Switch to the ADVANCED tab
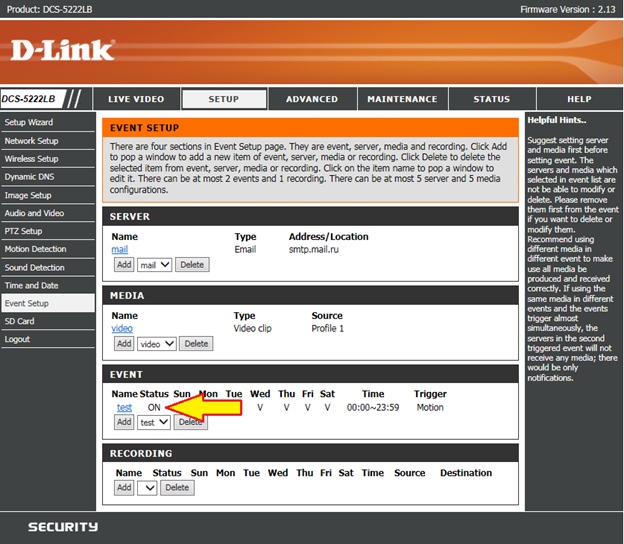Image resolution: width=624 pixels, height=544 pixels. click(x=312, y=99)
